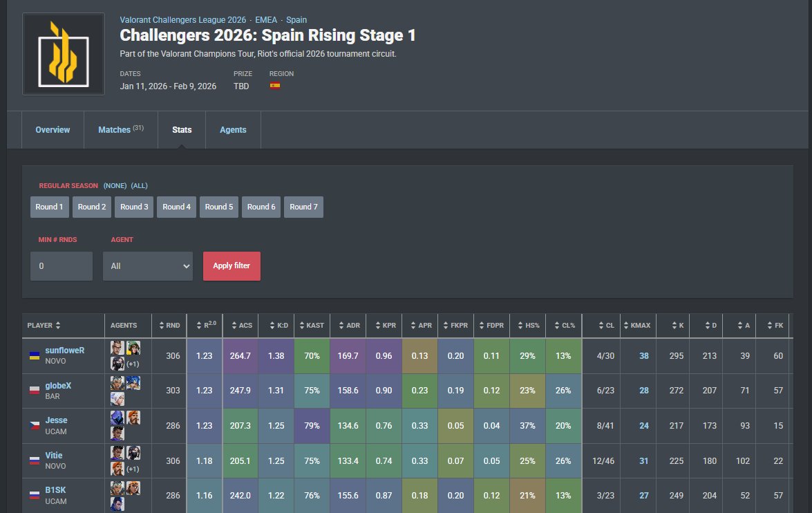
Task: Click the Min # Rnds input field
Action: tap(61, 266)
